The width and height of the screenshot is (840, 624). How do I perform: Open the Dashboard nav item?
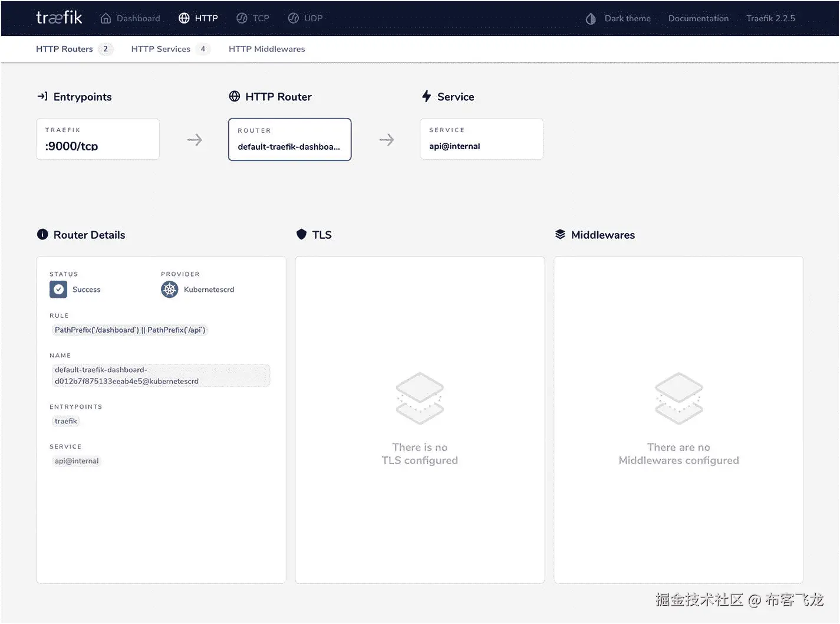point(130,18)
